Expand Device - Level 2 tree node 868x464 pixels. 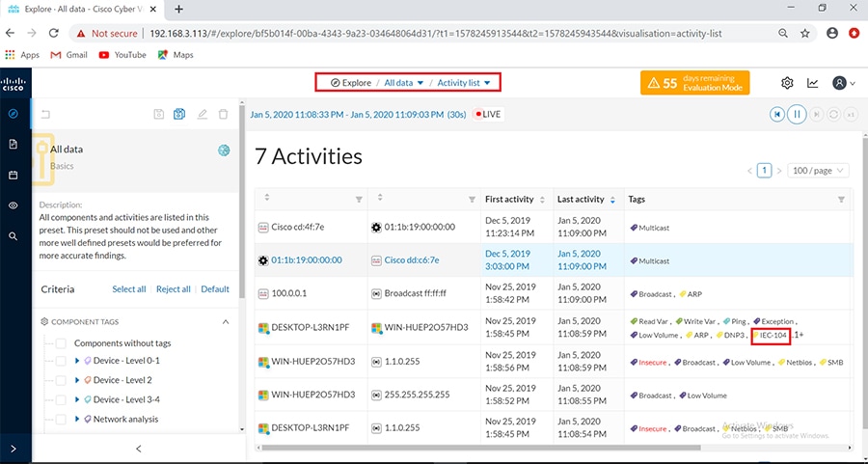pos(77,380)
